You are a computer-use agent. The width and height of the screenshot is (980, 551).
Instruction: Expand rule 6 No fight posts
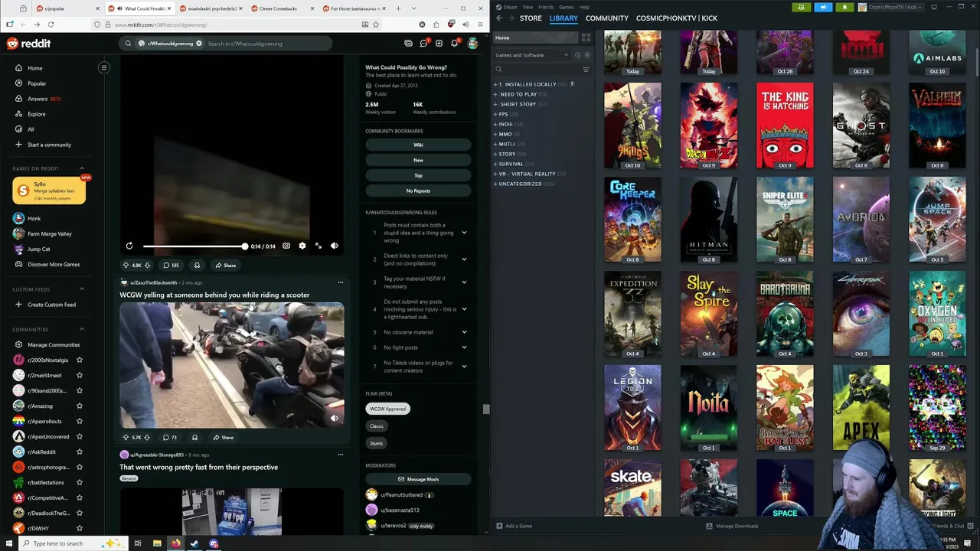(464, 347)
